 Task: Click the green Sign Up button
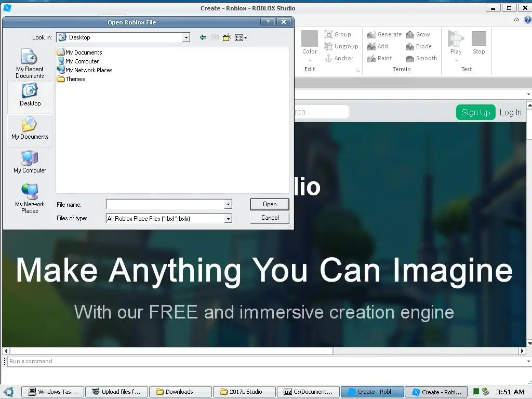point(476,112)
